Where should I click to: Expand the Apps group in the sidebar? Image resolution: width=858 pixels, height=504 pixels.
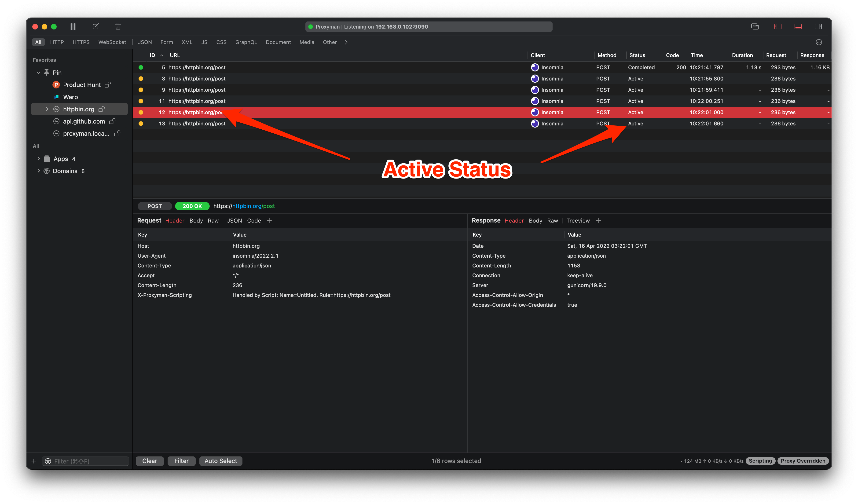click(38, 158)
